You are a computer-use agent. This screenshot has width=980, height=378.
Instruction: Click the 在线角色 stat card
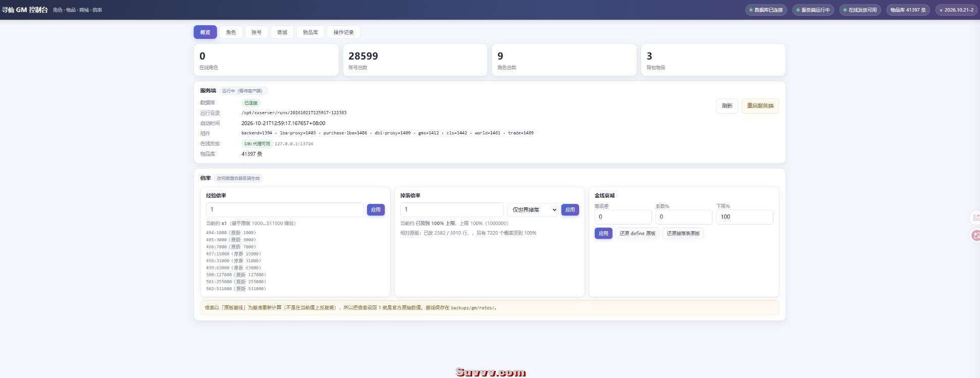[266, 60]
